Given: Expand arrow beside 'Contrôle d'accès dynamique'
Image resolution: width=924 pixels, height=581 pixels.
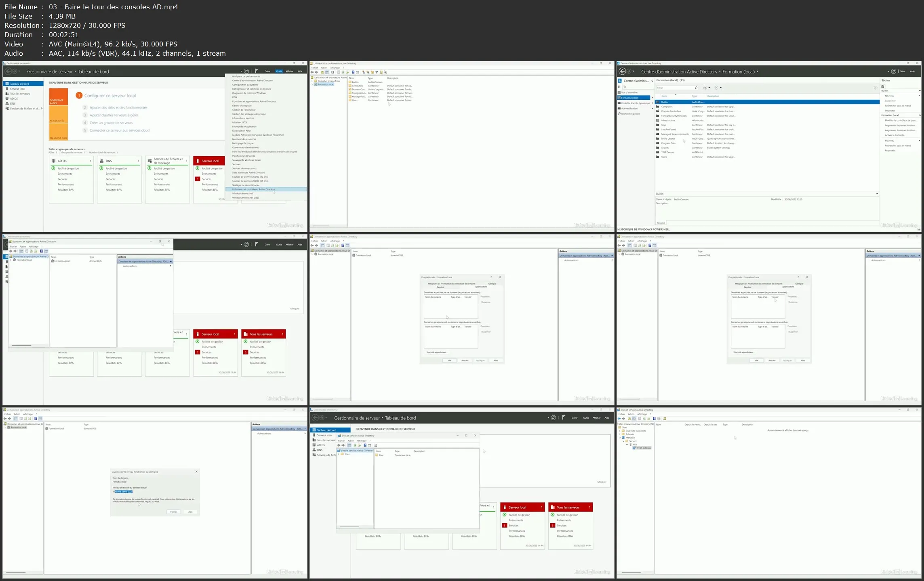Looking at the screenshot, I should click(x=652, y=103).
